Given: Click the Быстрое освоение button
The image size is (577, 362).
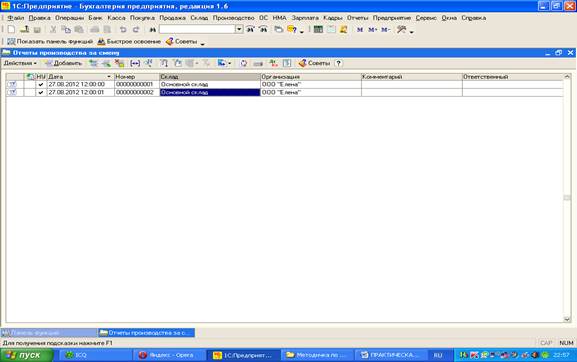Looking at the screenshot, I should [x=129, y=42].
